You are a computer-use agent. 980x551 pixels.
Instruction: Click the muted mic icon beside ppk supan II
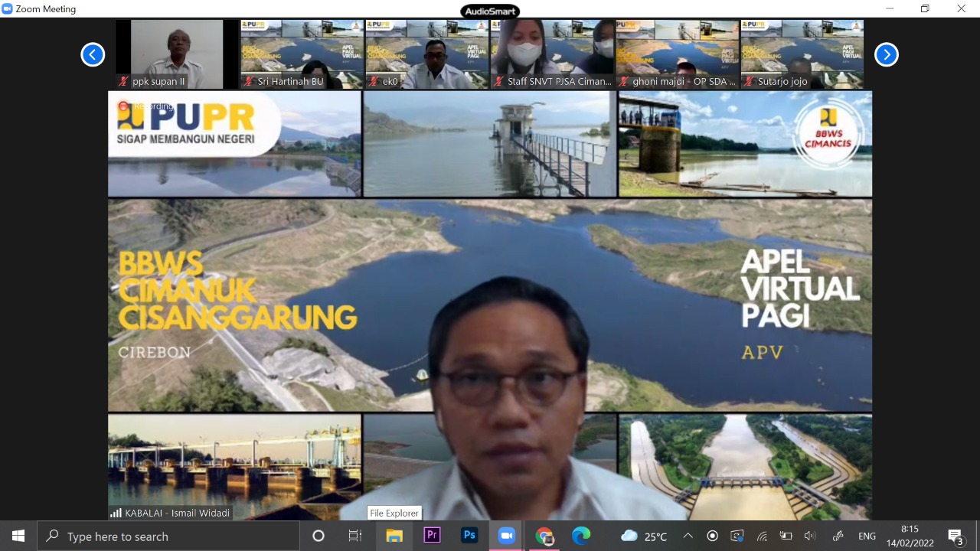pos(123,81)
